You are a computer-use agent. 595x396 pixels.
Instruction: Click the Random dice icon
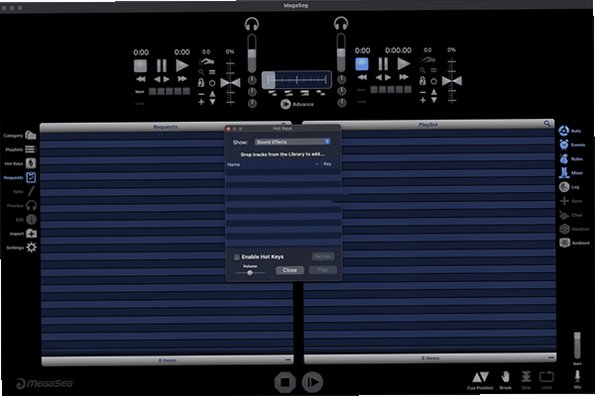click(565, 229)
